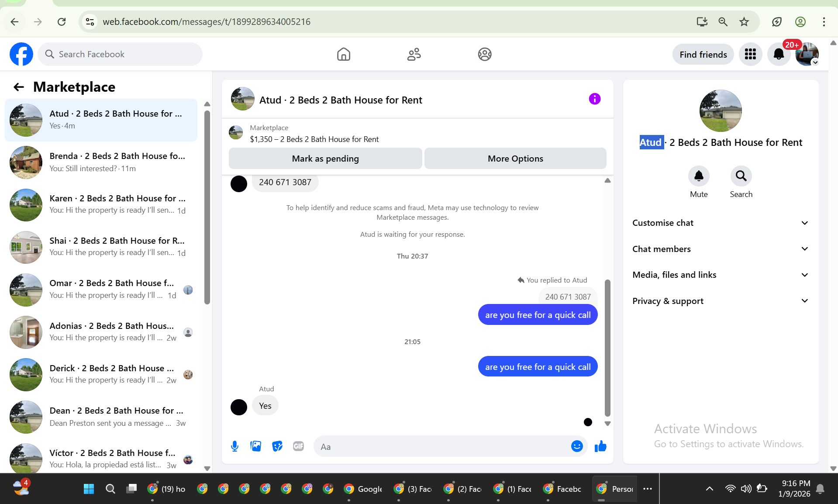Open the Karen conversation
The image size is (838, 504).
[x=101, y=204]
